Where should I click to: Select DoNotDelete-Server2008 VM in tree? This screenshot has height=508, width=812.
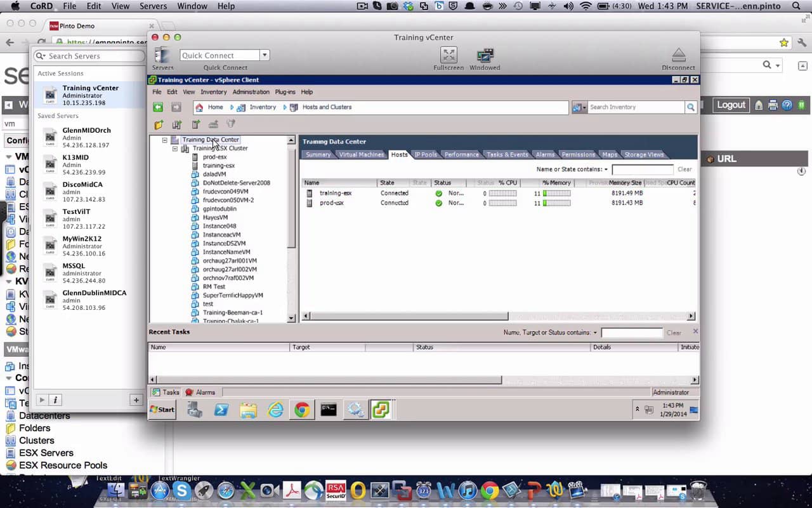point(236,183)
